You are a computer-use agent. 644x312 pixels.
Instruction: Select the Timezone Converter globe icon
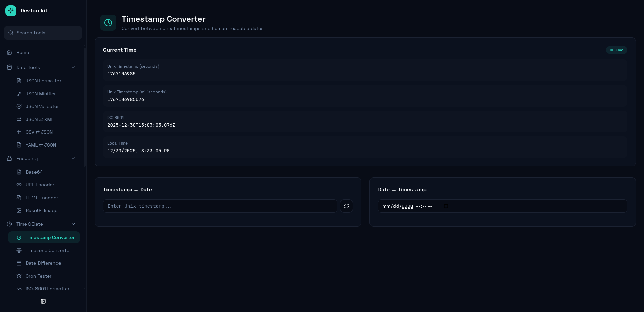[x=19, y=250]
